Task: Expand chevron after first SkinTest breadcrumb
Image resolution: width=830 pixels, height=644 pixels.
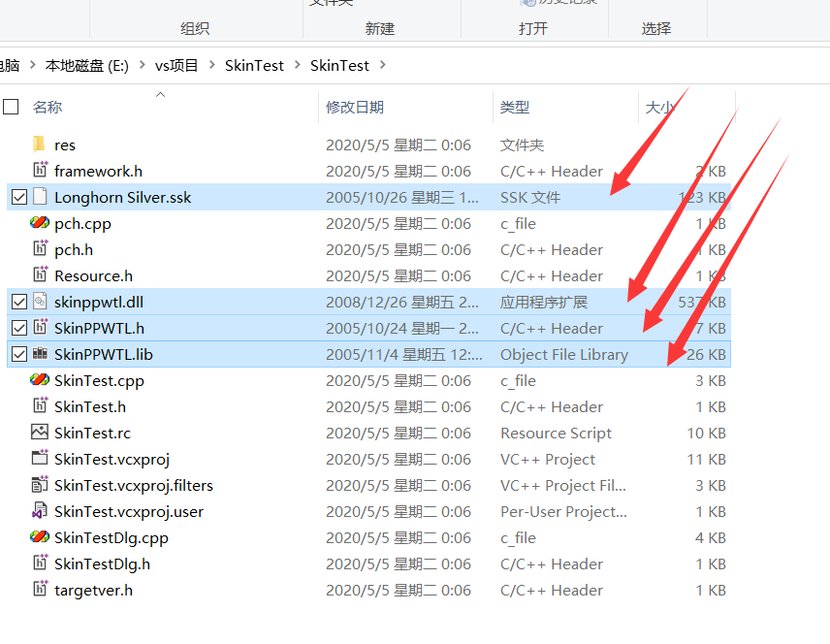Action: tap(297, 65)
